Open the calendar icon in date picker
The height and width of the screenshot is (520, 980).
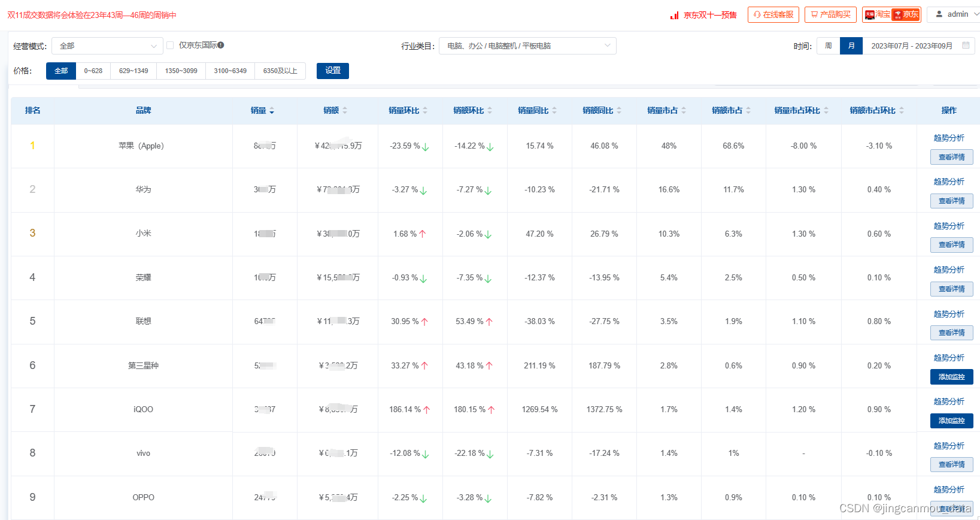(966, 46)
